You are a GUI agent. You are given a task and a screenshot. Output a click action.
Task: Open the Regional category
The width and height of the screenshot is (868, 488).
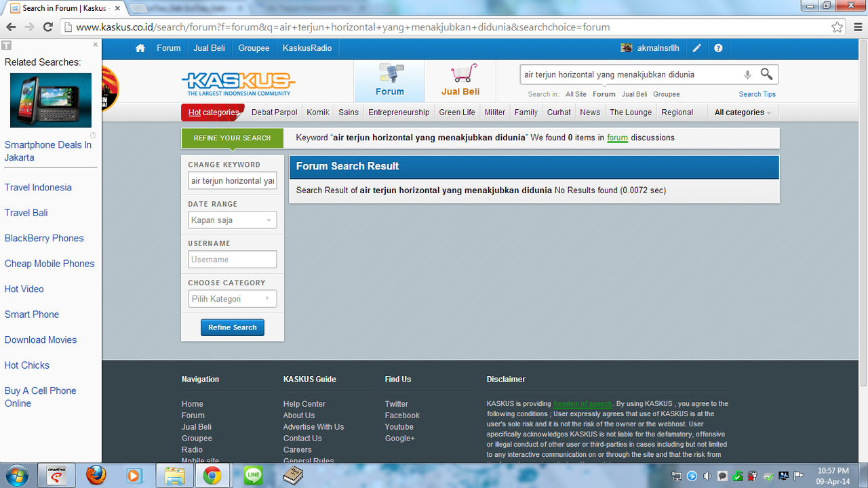tap(677, 113)
